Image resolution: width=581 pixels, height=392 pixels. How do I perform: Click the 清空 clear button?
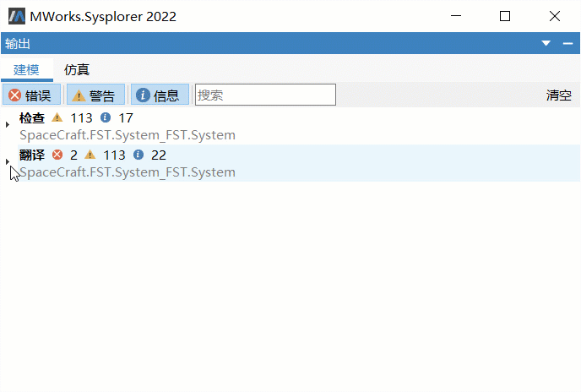coord(559,95)
